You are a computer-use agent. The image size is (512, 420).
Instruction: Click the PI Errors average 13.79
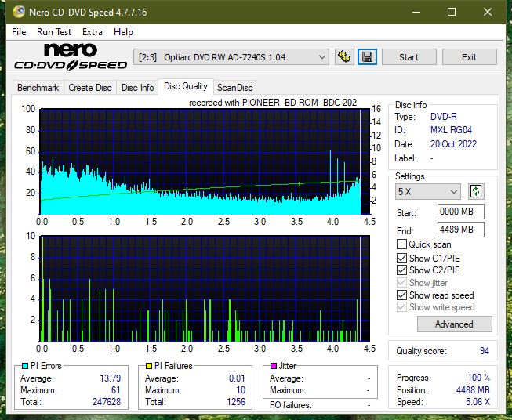110,378
